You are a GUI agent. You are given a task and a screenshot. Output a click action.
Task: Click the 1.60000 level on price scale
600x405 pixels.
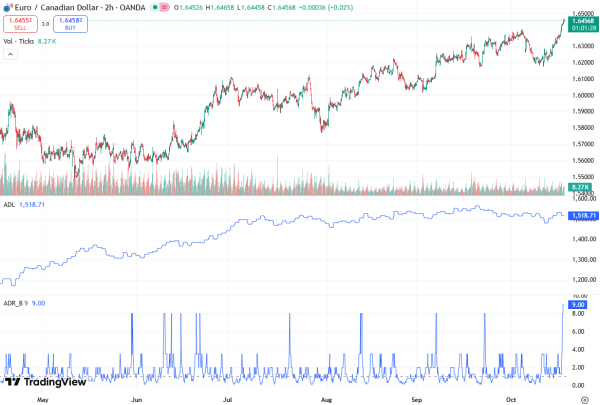581,96
